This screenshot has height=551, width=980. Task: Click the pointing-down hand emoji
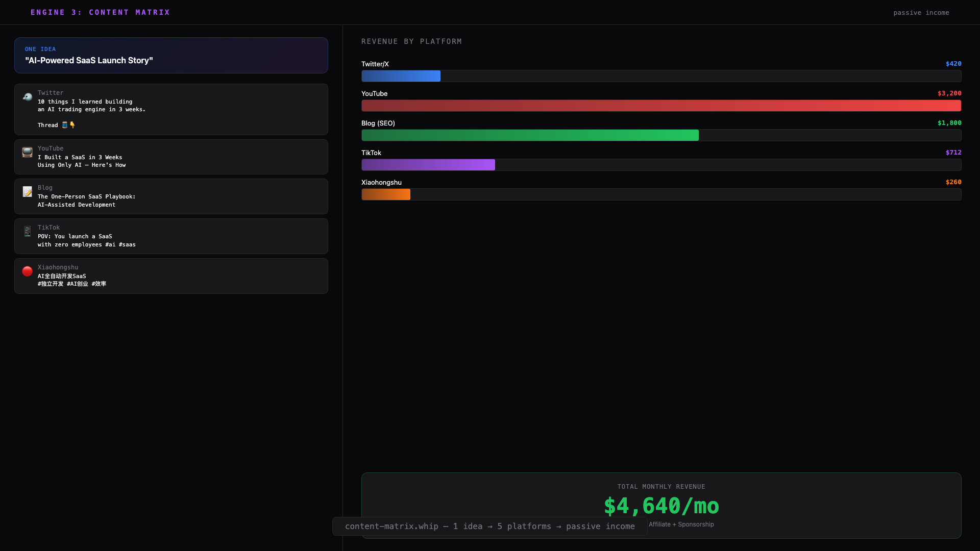72,125
